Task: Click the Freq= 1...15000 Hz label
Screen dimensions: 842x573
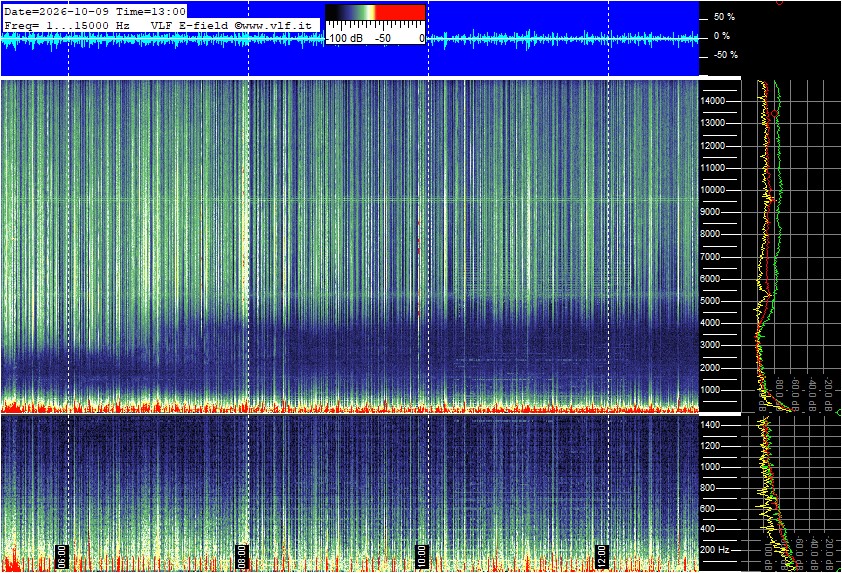Action: (x=67, y=25)
